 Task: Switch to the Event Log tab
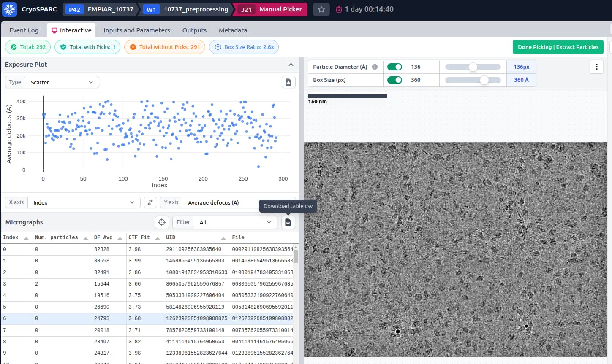pyautogui.click(x=24, y=30)
